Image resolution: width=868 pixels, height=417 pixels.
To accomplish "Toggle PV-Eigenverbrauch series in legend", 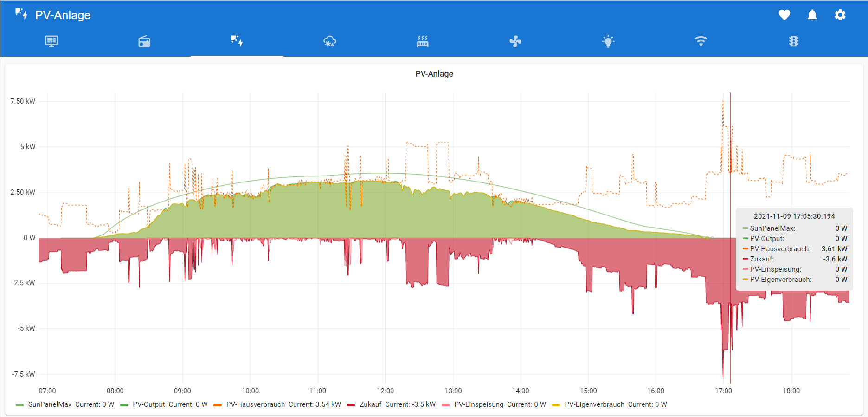I will 594,404.
